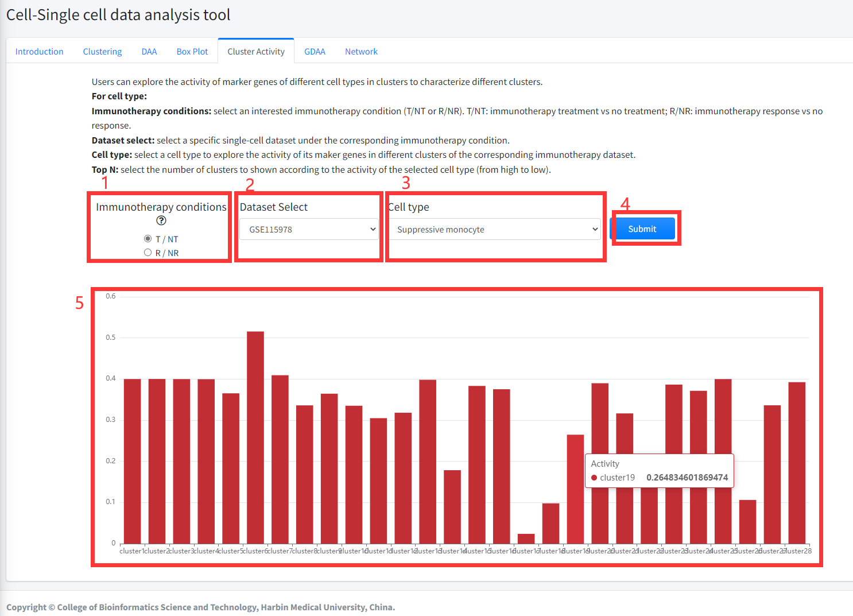
Task: Click the Immunotherapy conditions help question-mark icon
Action: click(x=161, y=221)
